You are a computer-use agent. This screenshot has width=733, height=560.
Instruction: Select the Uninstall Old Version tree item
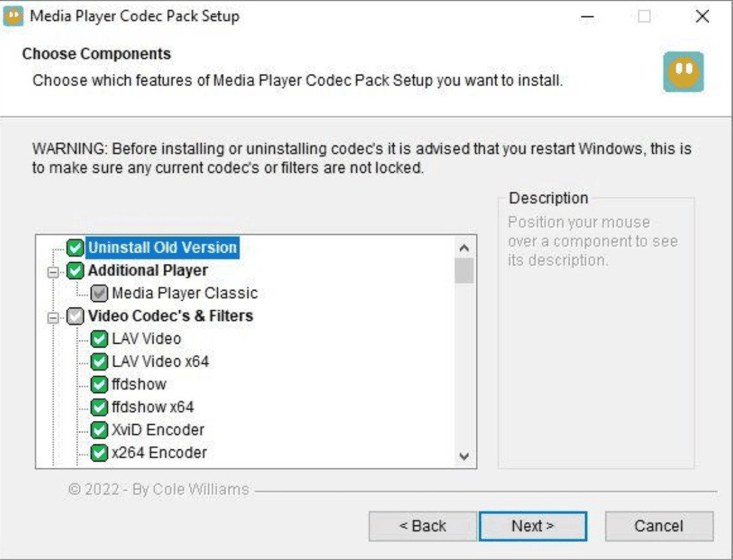pyautogui.click(x=162, y=248)
